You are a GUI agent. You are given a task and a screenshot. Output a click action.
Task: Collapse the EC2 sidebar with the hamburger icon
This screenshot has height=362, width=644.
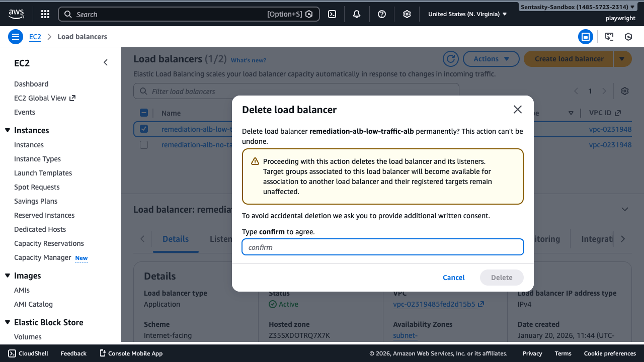tap(15, 36)
